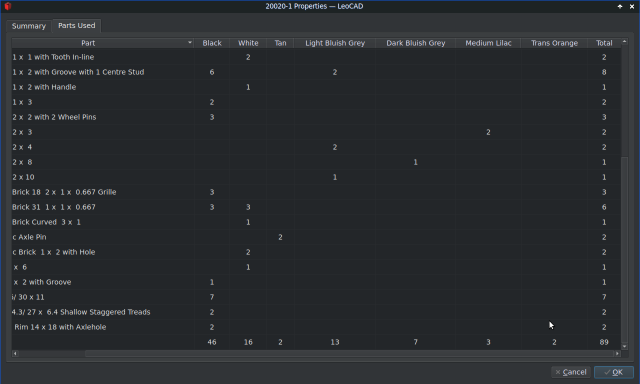
Task: Select row '1 x 2 with Groove with 1 Centre Stud'
Action: pos(316,72)
